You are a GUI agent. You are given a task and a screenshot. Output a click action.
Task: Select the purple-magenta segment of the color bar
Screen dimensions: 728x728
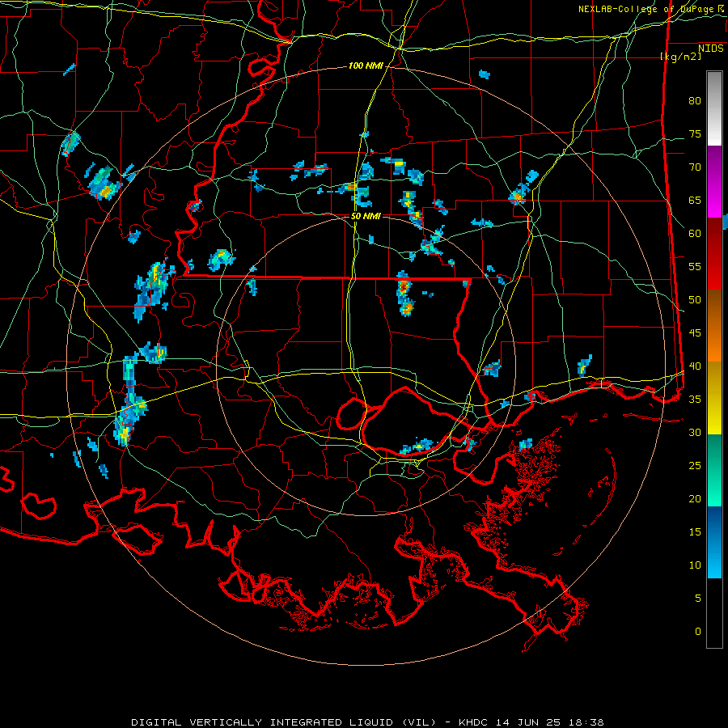coord(714,181)
